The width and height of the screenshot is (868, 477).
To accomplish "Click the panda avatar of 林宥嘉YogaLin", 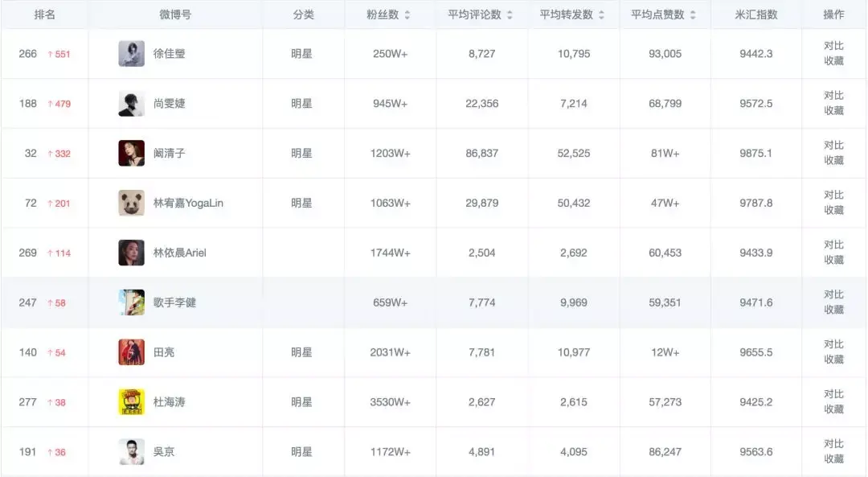I will [x=131, y=203].
